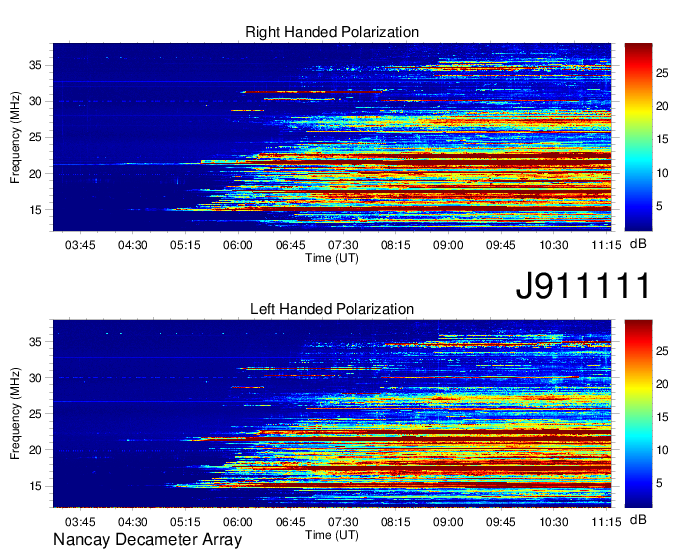The height and width of the screenshot is (552, 680).
Task: Click 20 MHz tick on Right Handed plot
Action: pyautogui.click(x=35, y=174)
